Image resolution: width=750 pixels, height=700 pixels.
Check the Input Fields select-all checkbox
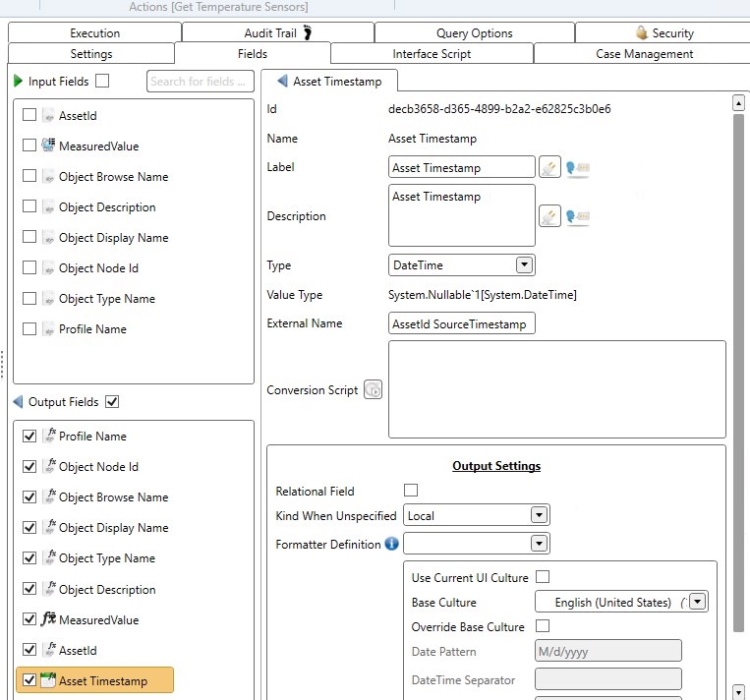[x=102, y=81]
